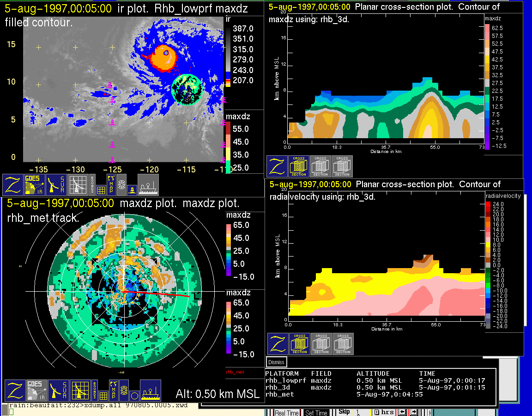Click the Dismiss button
The width and height of the screenshot is (532, 416).
[x=277, y=362]
